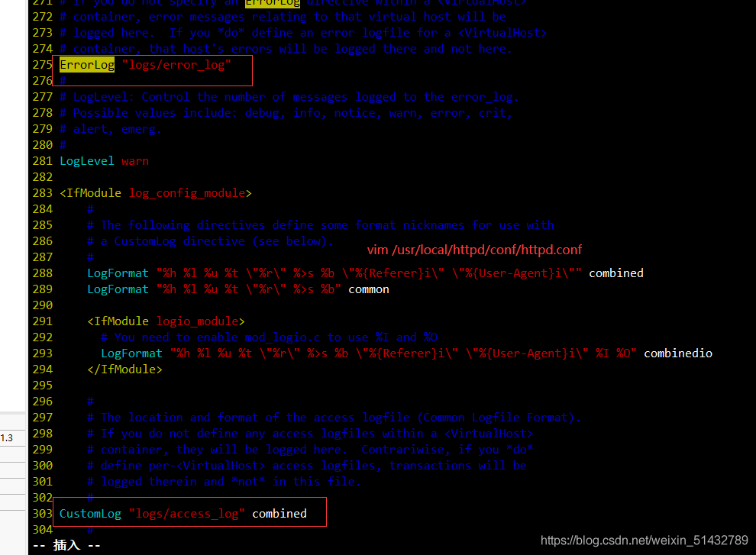The height and width of the screenshot is (555, 756).
Task: Click line number 290
Action: (43, 305)
